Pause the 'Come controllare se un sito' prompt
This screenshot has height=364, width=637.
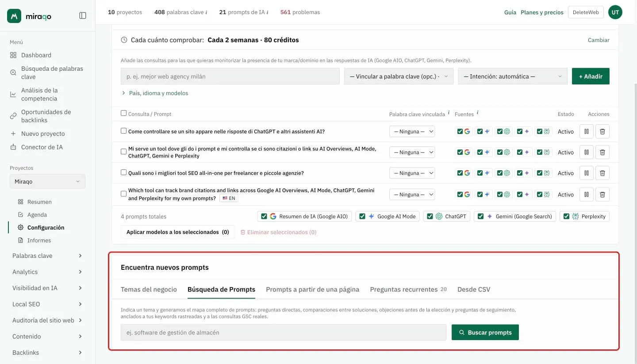point(586,131)
